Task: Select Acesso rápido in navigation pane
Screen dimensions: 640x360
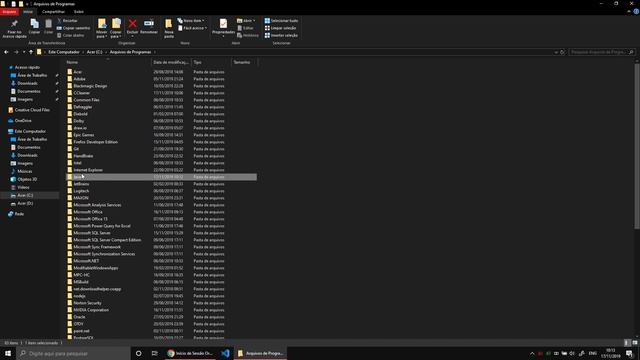Action: 27,67
